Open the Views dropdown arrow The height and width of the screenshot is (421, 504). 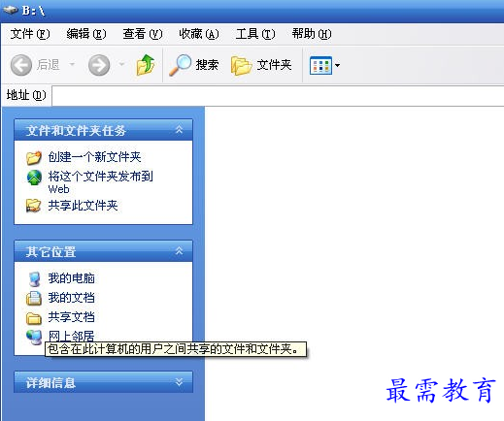pos(337,65)
